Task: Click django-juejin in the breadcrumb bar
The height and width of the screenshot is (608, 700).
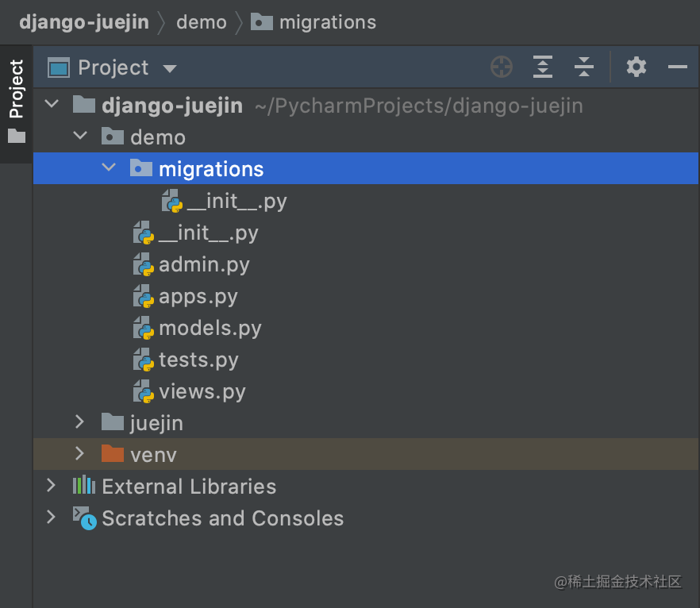Action: [x=84, y=22]
